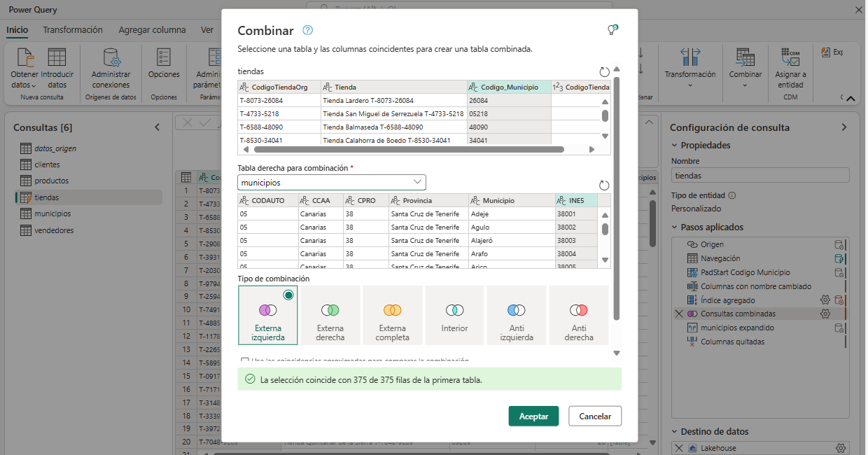
Task: Open help next to the Combinar title
Action: coord(306,30)
